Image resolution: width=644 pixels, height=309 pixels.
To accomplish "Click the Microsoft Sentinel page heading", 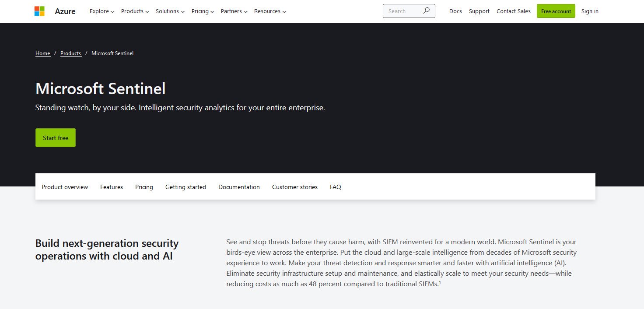I will [101, 89].
